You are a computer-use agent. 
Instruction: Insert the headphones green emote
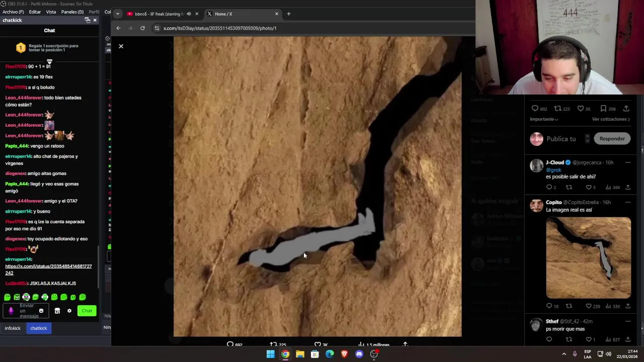(45, 297)
